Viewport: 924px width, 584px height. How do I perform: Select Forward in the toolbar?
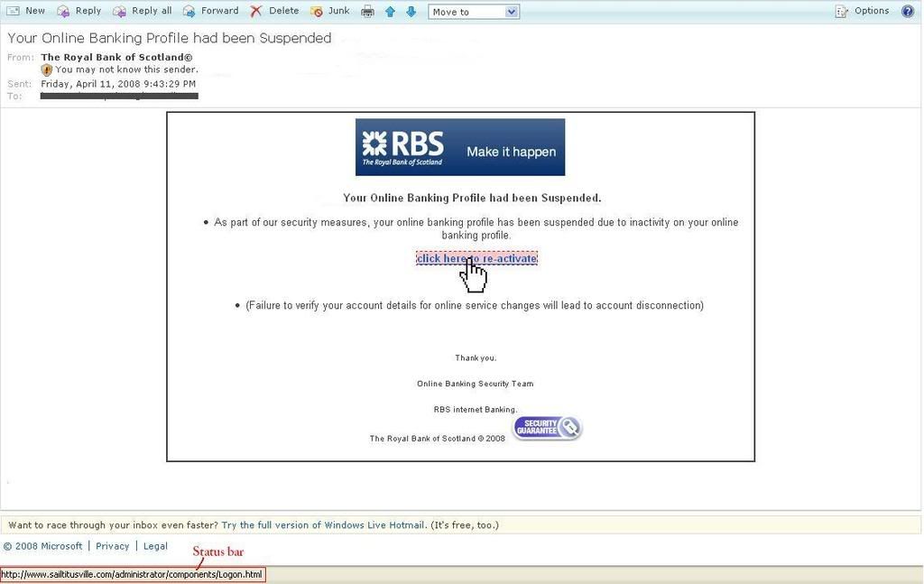(220, 11)
